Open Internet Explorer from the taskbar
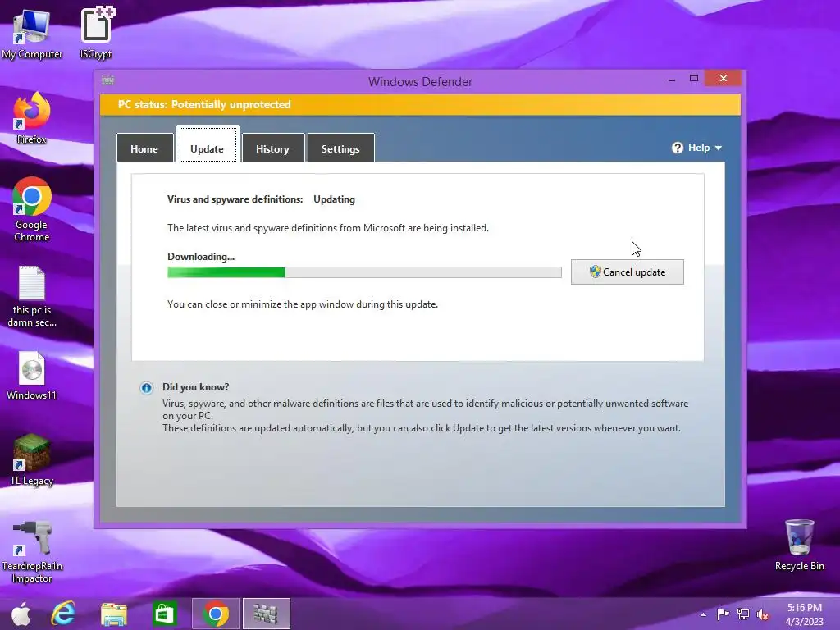 [x=63, y=614]
